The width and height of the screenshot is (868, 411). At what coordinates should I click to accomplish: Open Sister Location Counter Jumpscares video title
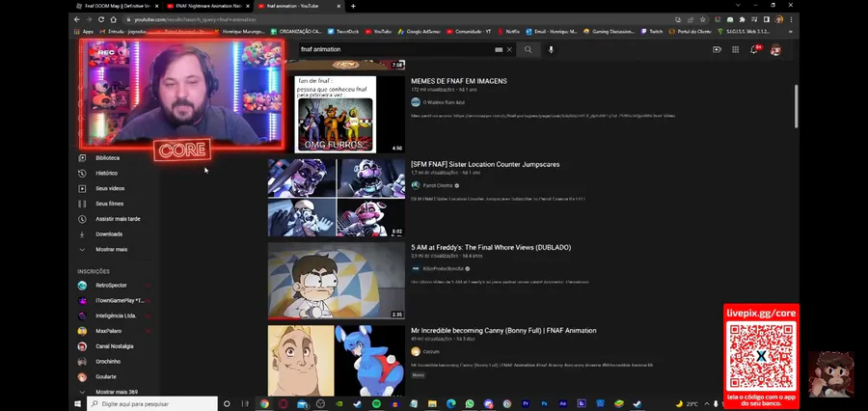(x=485, y=164)
